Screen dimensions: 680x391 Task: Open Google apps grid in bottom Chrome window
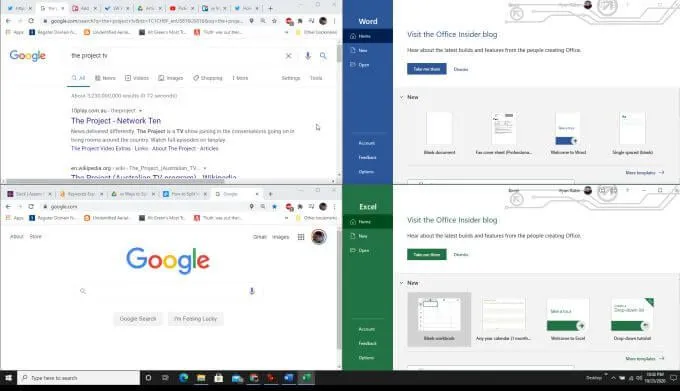click(301, 237)
